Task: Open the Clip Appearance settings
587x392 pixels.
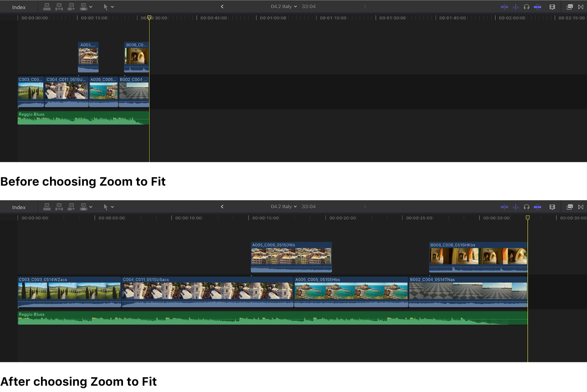Action: tap(552, 6)
